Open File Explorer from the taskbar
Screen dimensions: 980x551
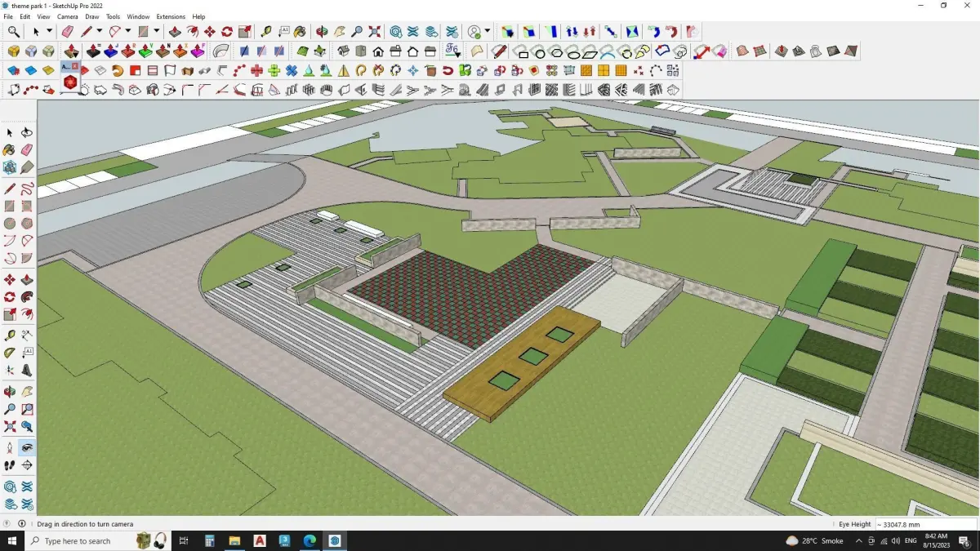[x=234, y=541]
